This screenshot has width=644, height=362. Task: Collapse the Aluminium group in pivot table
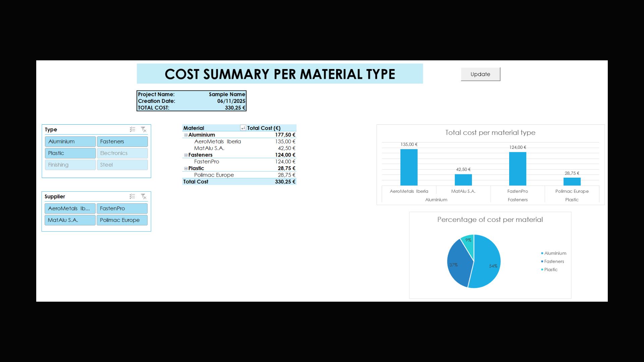(x=186, y=135)
